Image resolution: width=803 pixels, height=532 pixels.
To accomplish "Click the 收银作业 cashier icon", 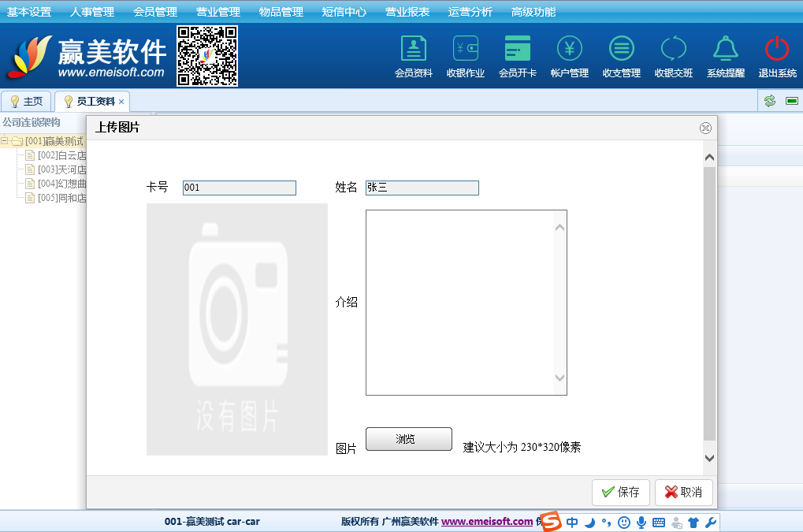I will 465,57.
